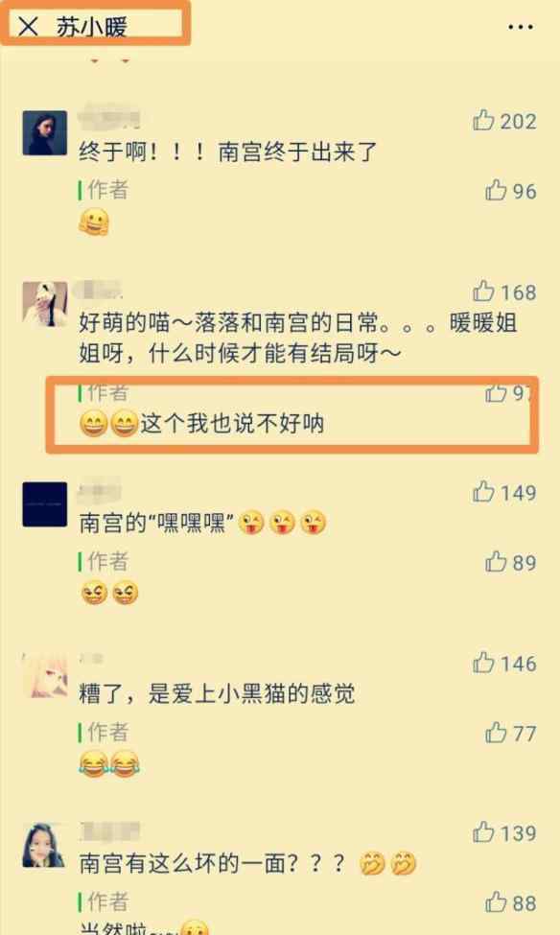Close the 苏小暖 article page
The height and width of the screenshot is (935, 560).
click(x=28, y=26)
